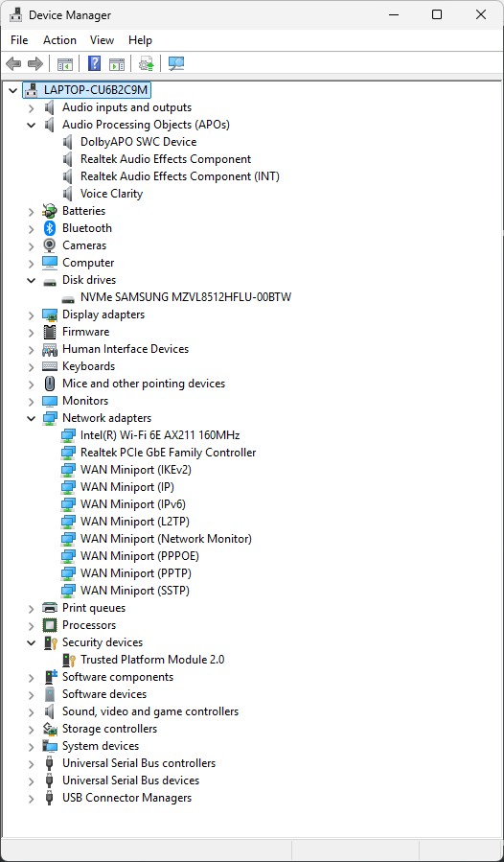Open the Help menu
The height and width of the screenshot is (862, 504).
click(x=140, y=40)
